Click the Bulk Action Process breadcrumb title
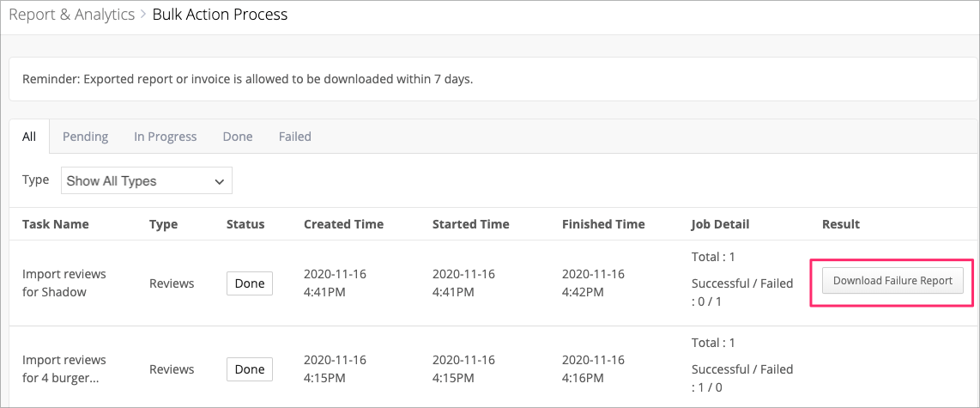Screen dimensions: 980x408 point(220,15)
